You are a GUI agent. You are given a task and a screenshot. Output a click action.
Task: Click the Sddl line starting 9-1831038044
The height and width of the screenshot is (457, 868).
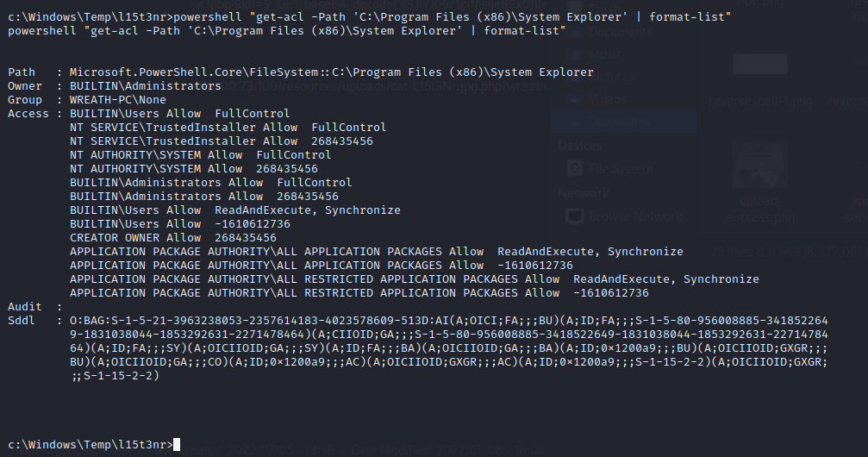click(x=449, y=335)
